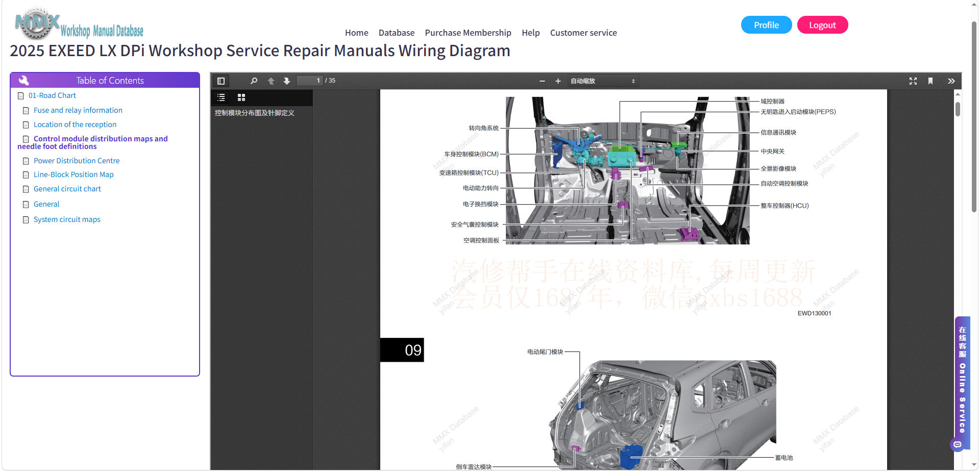Zoom in on the PDF document
Screen dimensions: 980x472
(x=558, y=81)
